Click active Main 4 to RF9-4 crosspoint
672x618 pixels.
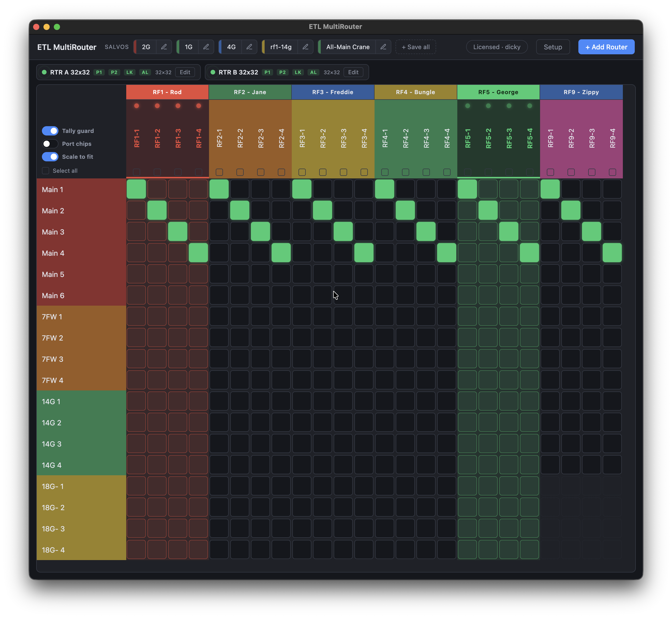(613, 253)
